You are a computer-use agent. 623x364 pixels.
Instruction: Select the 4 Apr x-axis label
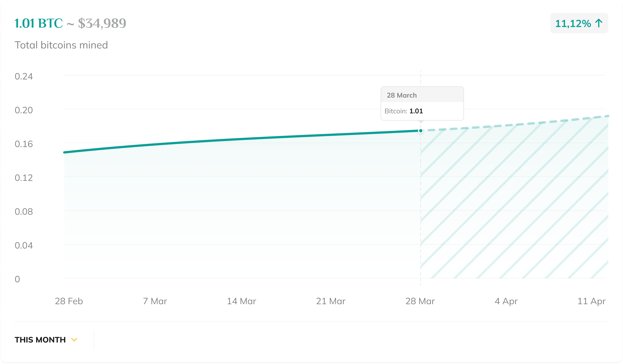506,301
